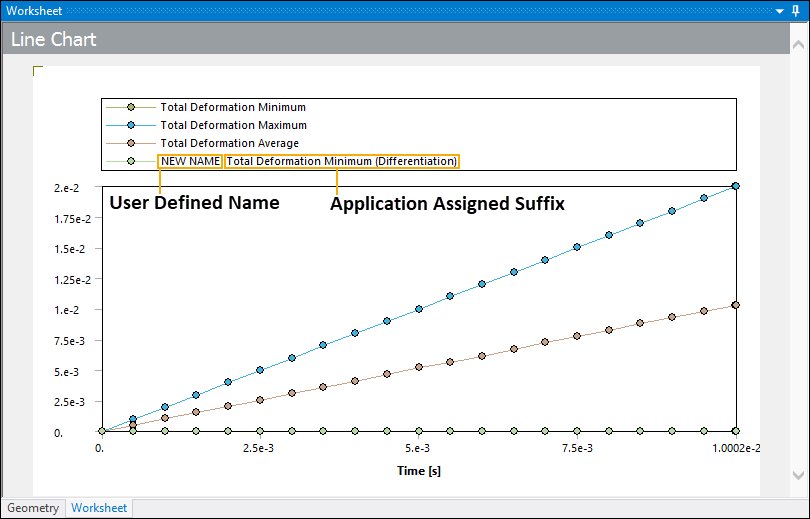Click the 2.e-2 y-axis value
810x519 pixels.
pyautogui.click(x=67, y=188)
